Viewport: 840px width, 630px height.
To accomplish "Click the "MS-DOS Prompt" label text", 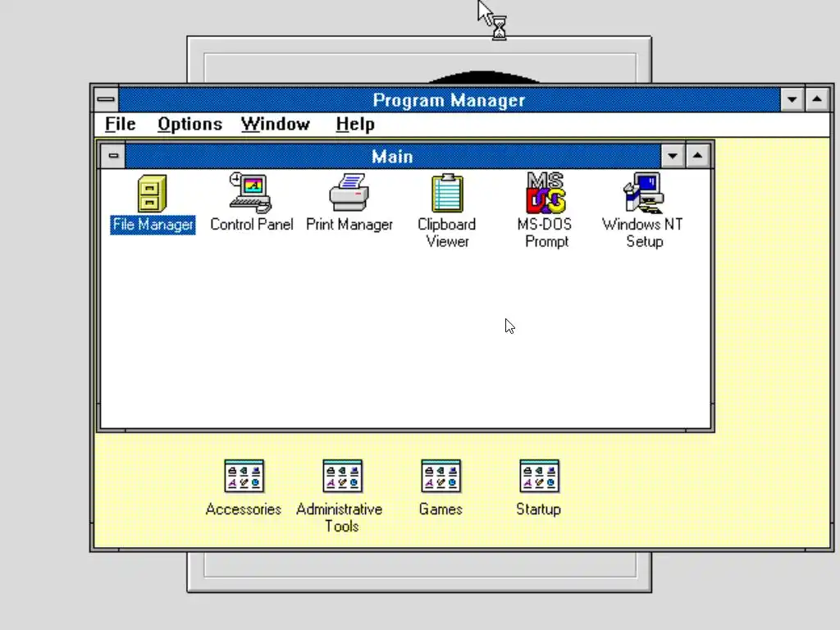I will pyautogui.click(x=545, y=233).
